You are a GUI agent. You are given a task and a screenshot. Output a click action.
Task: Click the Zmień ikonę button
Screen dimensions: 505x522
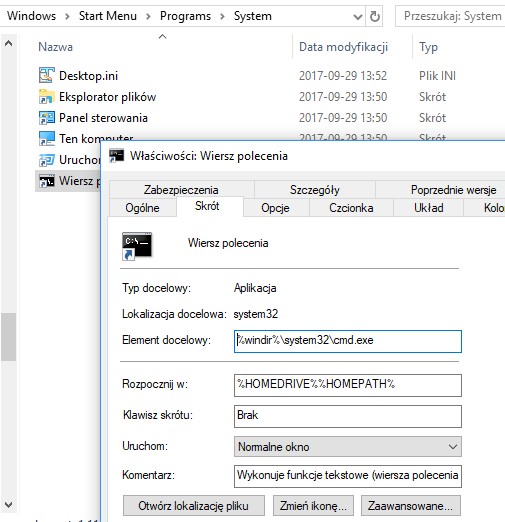click(x=313, y=506)
